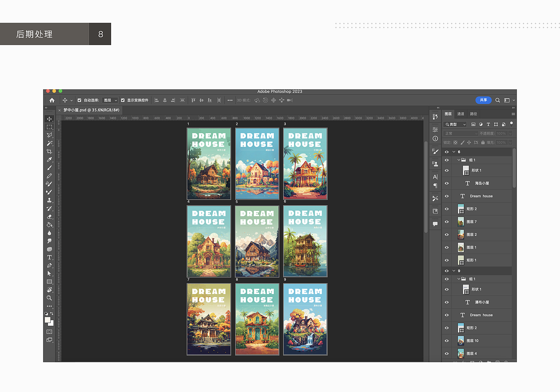Select the Paint Bucket tool
The width and height of the screenshot is (560, 392).
49,224
